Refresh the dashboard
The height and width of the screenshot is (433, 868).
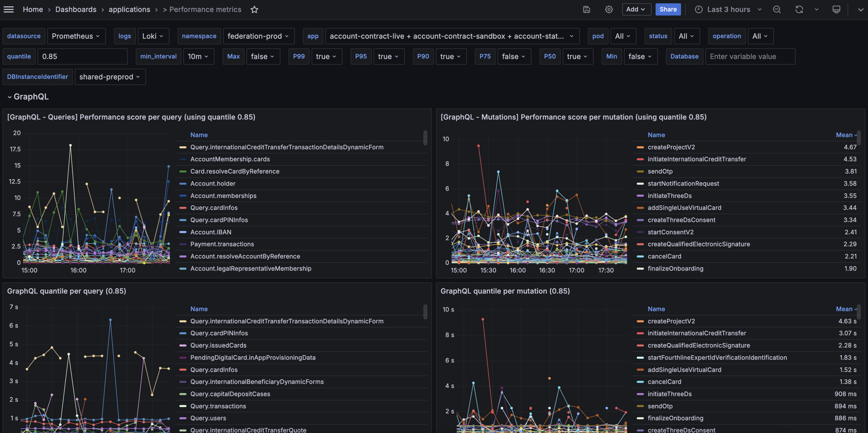coord(799,9)
